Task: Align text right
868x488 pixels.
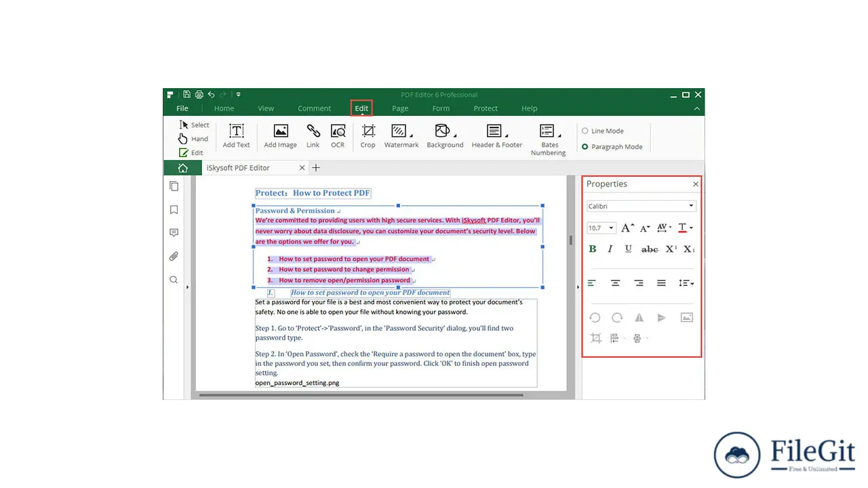Action: tap(639, 283)
